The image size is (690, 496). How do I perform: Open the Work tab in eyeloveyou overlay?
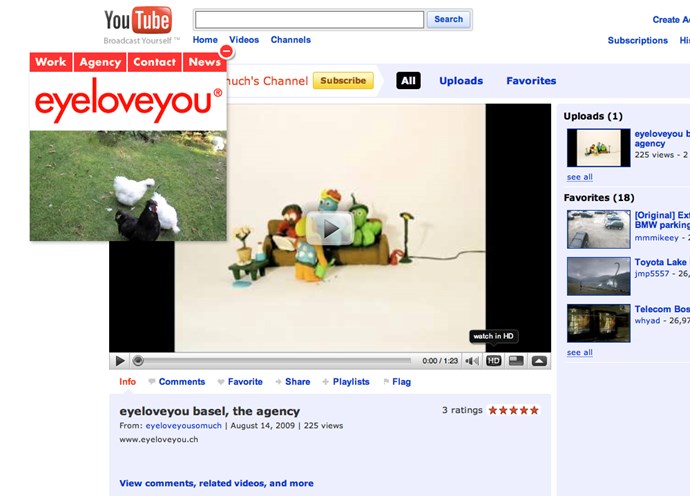51,62
